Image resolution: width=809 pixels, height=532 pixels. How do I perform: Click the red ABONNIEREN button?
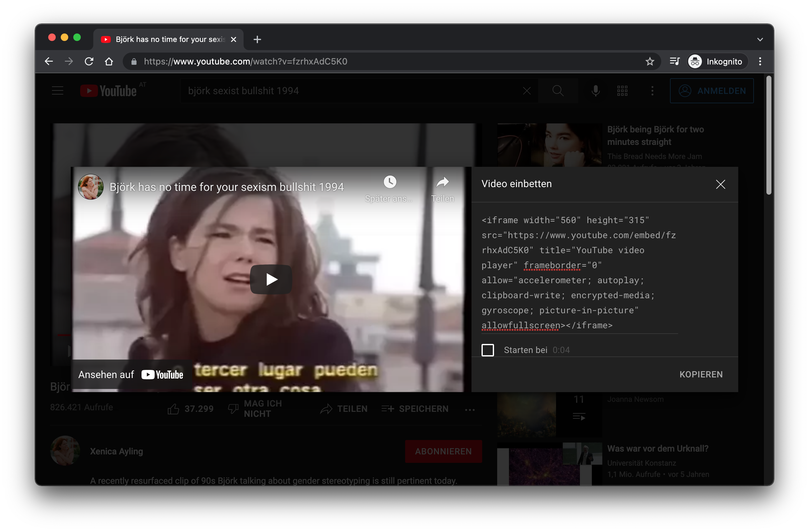(443, 451)
